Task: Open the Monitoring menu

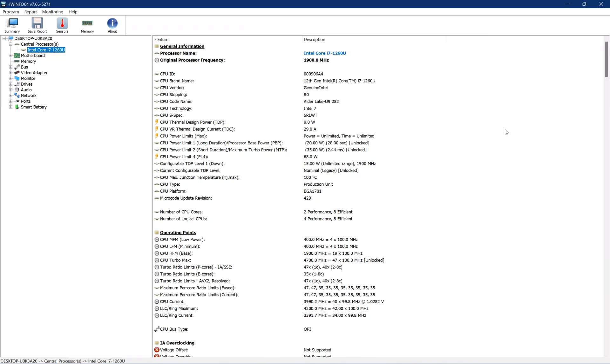Action: tap(53, 12)
